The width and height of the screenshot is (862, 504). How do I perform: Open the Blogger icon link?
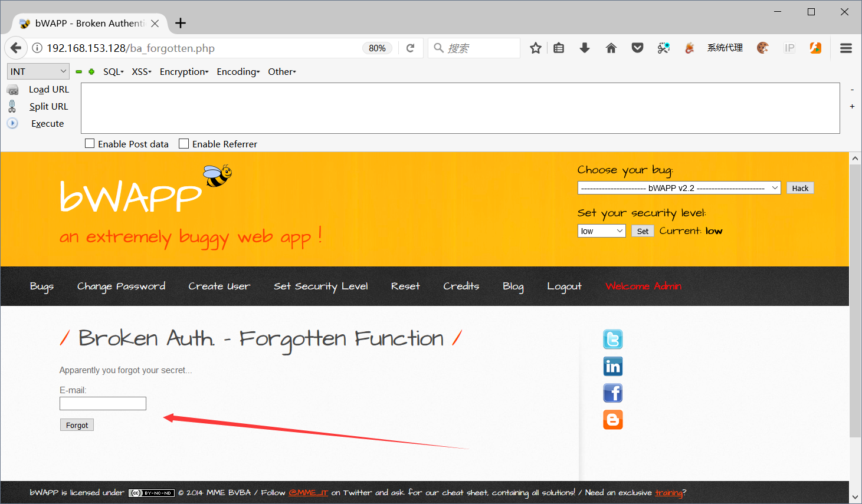613,420
